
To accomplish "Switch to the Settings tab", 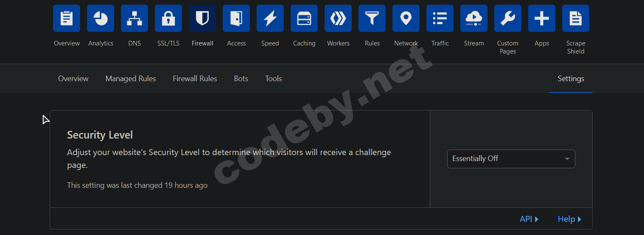I will (x=571, y=79).
